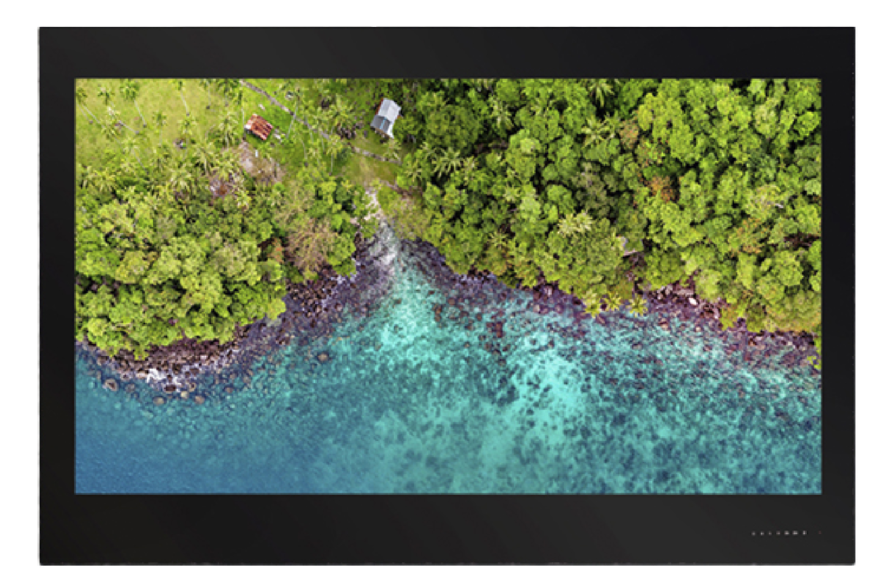
Task: Tap the middle touch button of the seven
Action: point(778,533)
